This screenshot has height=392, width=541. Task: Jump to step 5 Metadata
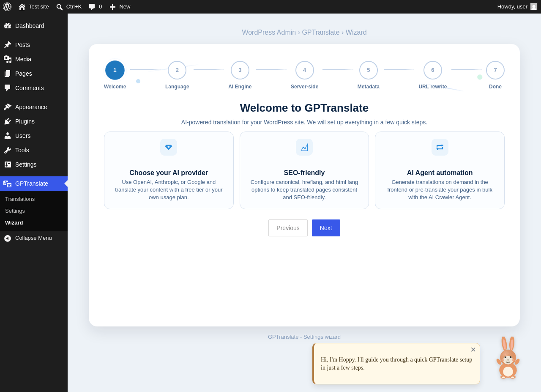[369, 70]
